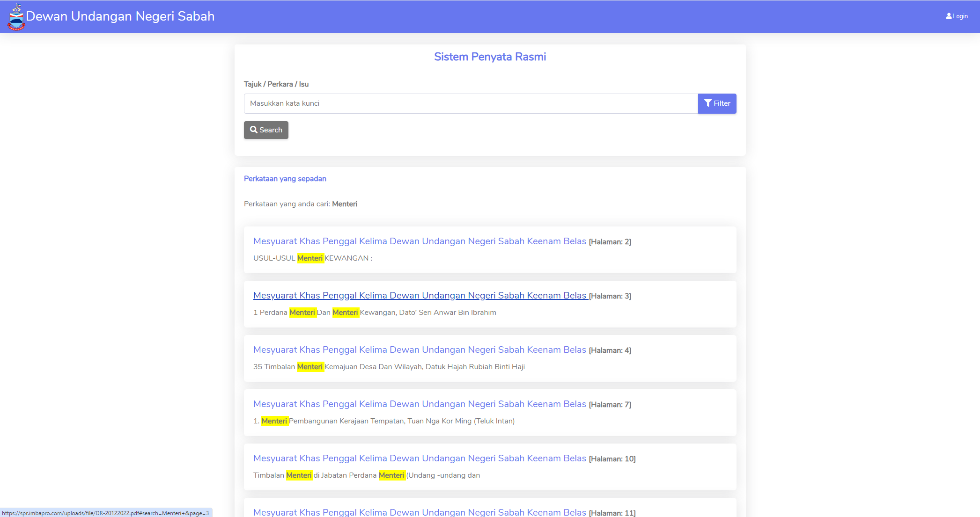Viewport: 980px width, 517px height.
Task: Open search result for Halaman 7
Action: (419, 404)
